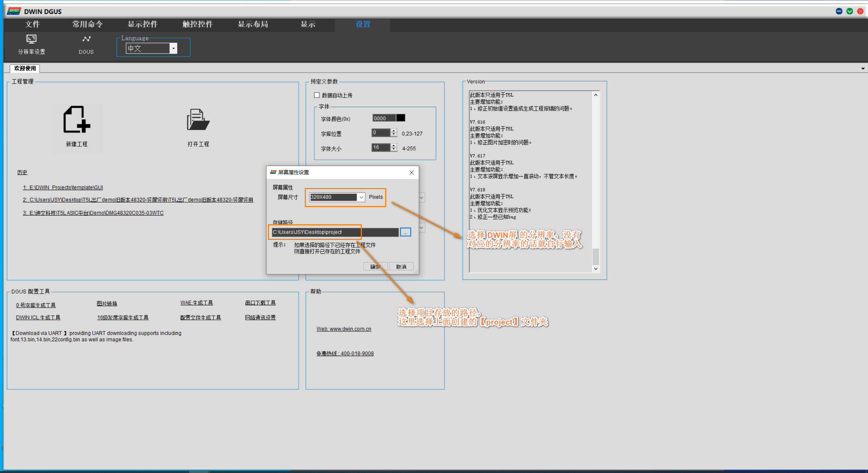This screenshot has width=868, height=473.
Task: Open 图片转换 tool link
Action: (107, 304)
